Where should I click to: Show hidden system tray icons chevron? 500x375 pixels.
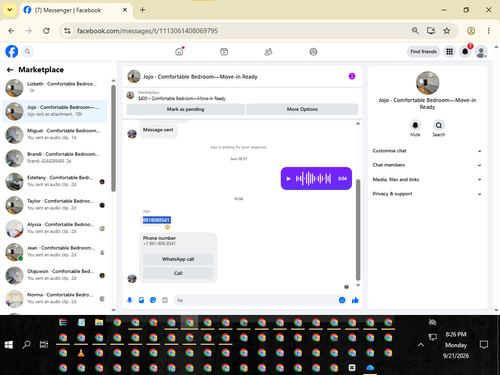coord(421,345)
